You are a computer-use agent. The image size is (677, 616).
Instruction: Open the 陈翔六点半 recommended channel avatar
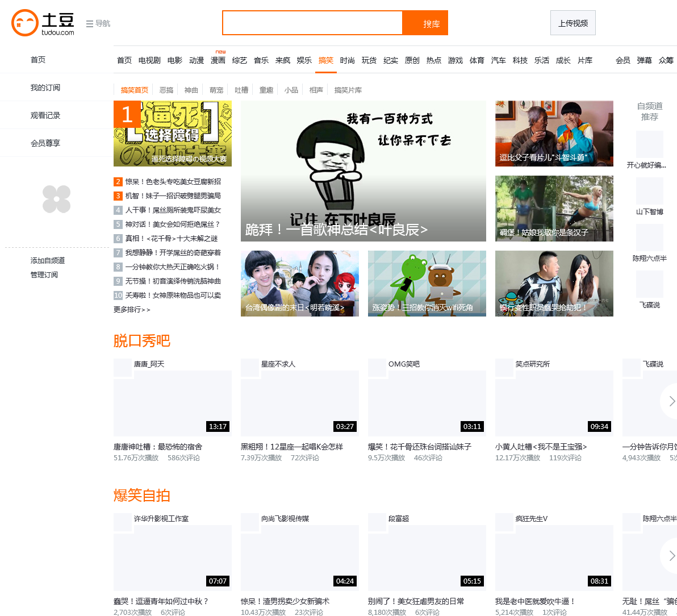649,237
